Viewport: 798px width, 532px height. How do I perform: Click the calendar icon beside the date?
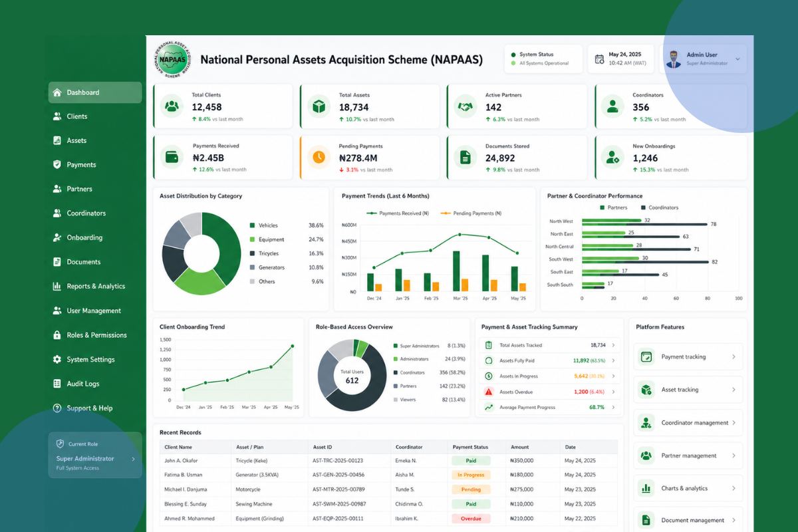599,59
